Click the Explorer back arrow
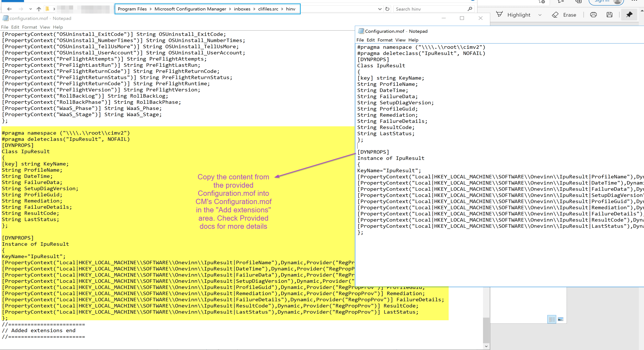Screen dimensions: 644x350 coord(10,9)
